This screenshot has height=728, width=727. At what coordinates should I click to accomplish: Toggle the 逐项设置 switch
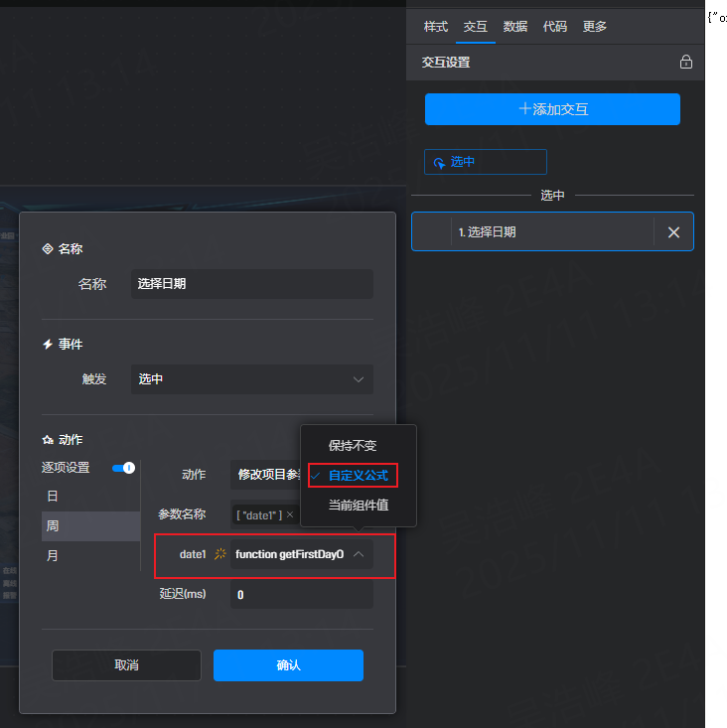(x=123, y=468)
